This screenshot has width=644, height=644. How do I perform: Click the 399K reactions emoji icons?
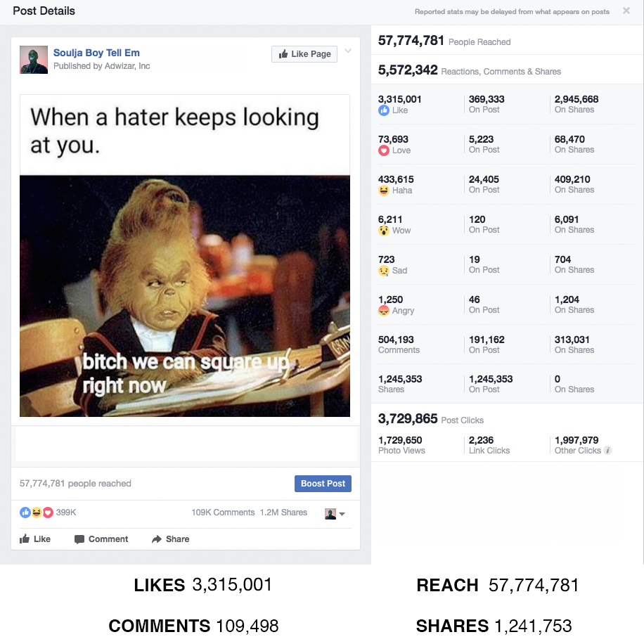pyautogui.click(x=37, y=512)
